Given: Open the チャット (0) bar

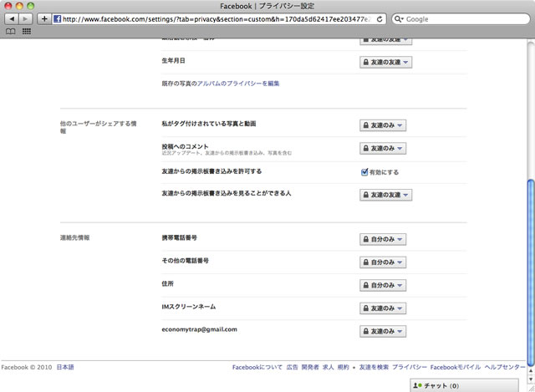Looking at the screenshot, I should 465,385.
